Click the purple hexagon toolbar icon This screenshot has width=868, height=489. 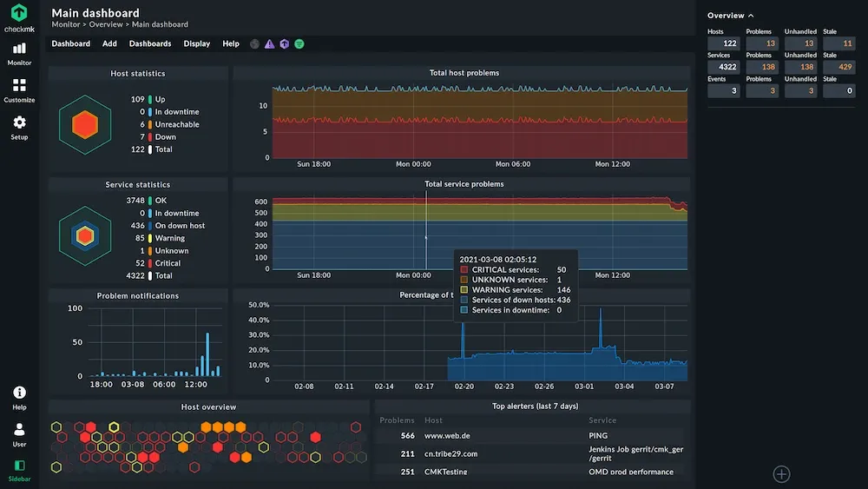285,43
